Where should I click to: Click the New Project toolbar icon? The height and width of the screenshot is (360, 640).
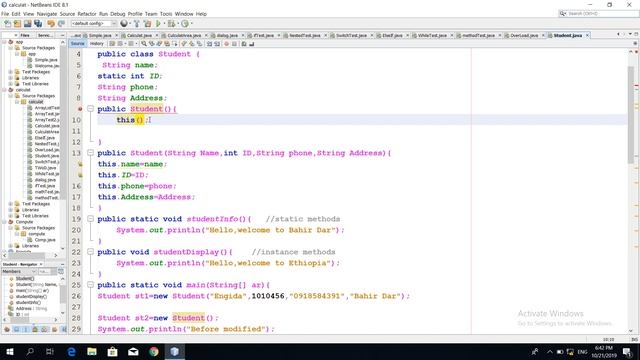[17, 24]
